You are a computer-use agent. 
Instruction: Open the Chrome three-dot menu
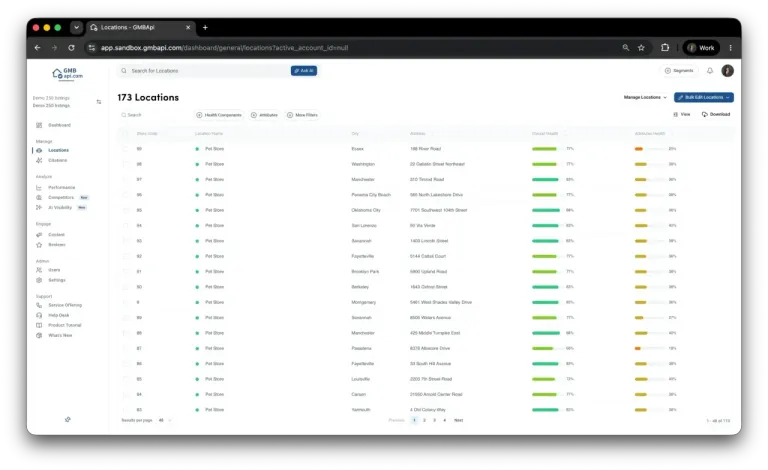[730, 48]
